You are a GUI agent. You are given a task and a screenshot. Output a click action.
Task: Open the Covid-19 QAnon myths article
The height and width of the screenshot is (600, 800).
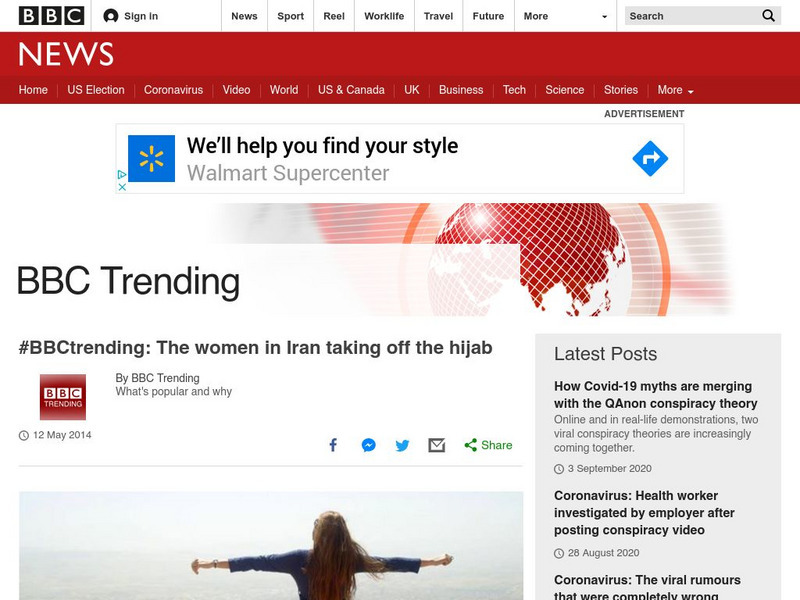[654, 395]
